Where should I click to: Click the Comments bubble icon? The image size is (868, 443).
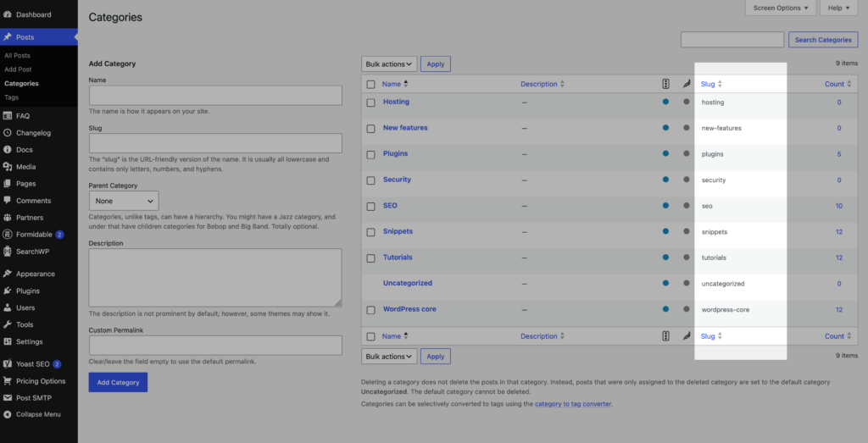point(8,201)
